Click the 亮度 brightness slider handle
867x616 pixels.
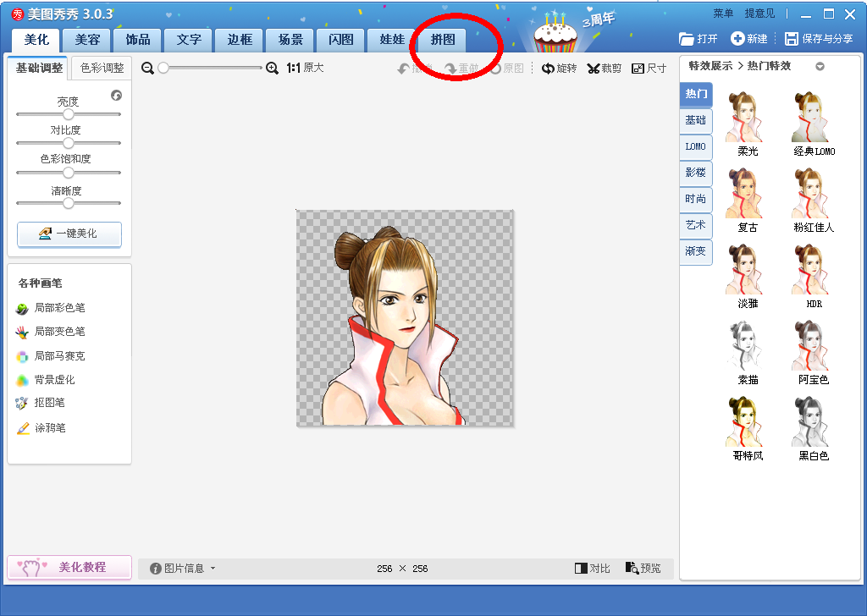pos(68,114)
